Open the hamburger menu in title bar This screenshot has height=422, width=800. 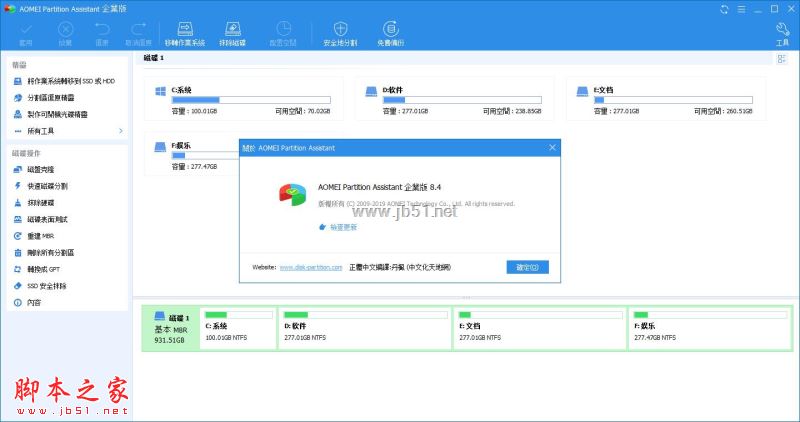click(741, 9)
